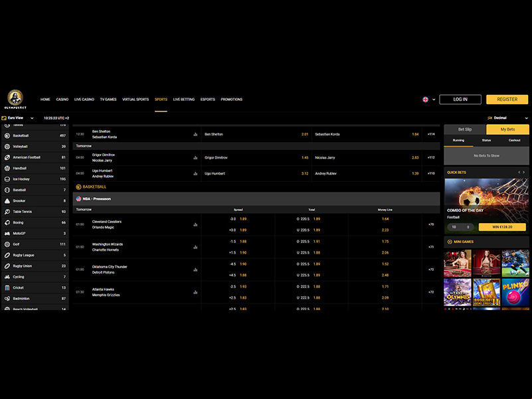Choose the Handball sport icon
Screen dimensions: 532x399
(x=7, y=168)
